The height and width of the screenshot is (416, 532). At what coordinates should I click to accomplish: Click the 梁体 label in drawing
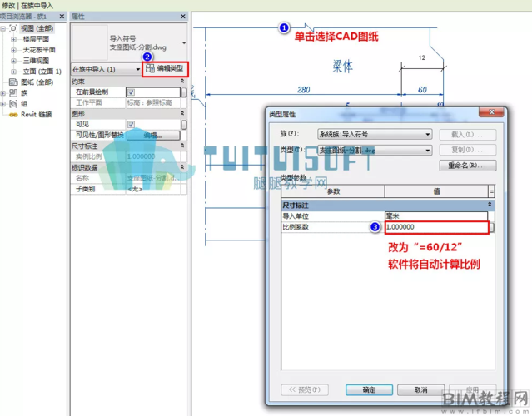click(342, 66)
